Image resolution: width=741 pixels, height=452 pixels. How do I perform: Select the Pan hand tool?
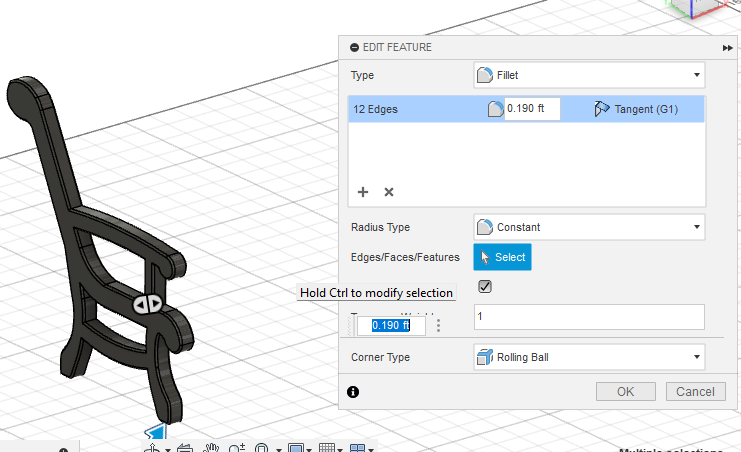[211, 448]
